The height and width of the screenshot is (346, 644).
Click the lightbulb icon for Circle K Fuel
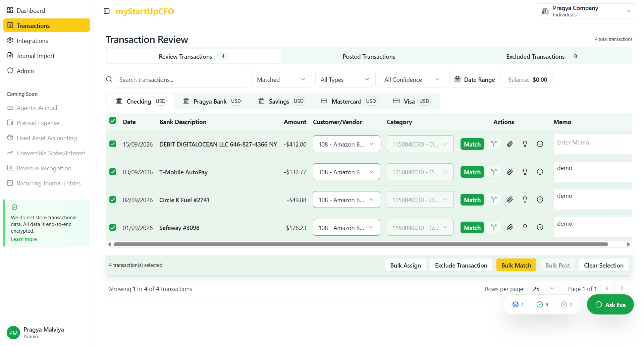coord(525,200)
